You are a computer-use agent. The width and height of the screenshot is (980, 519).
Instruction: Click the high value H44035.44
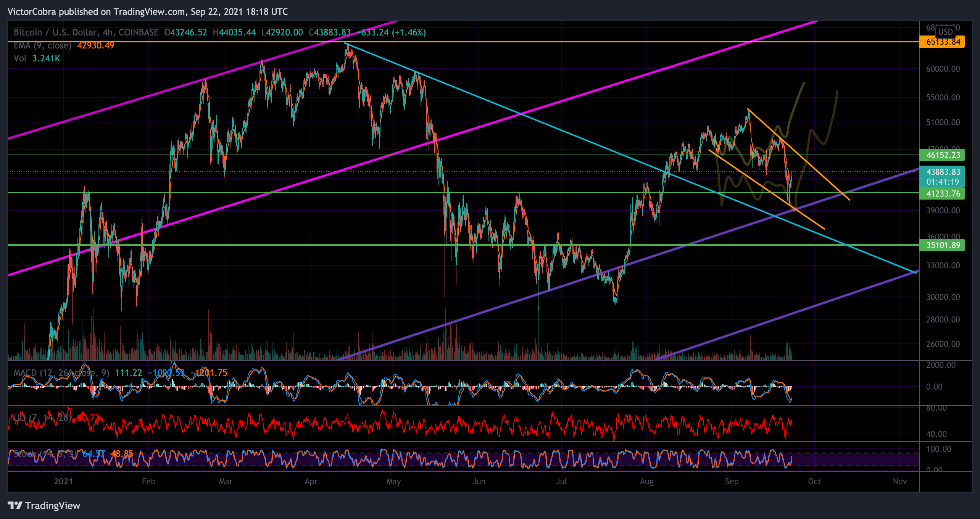(234, 32)
